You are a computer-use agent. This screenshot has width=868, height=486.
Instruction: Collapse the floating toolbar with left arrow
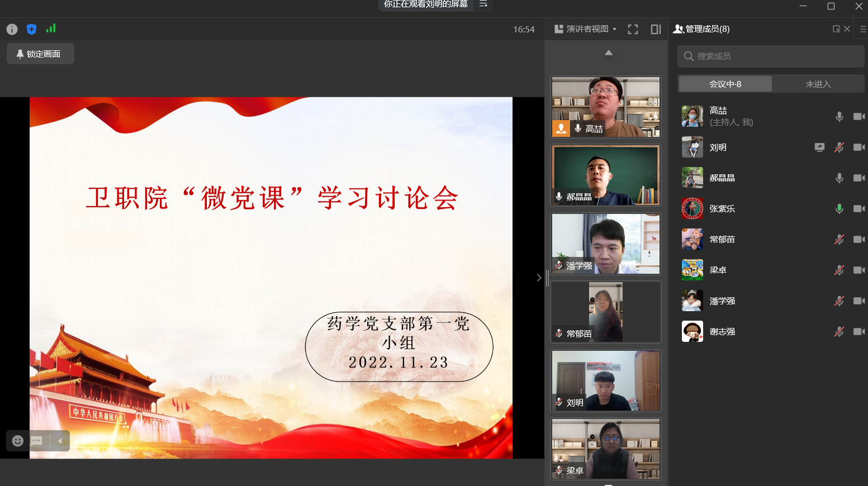pos(59,441)
